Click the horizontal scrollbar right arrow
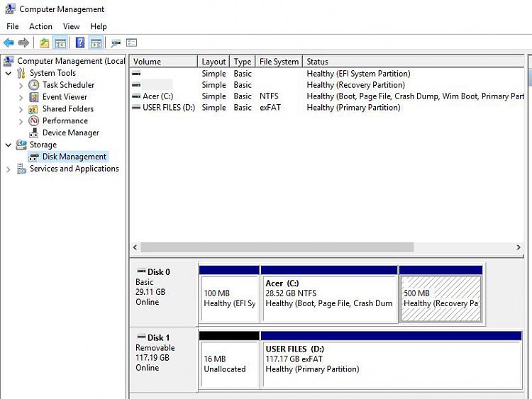 tap(519, 247)
